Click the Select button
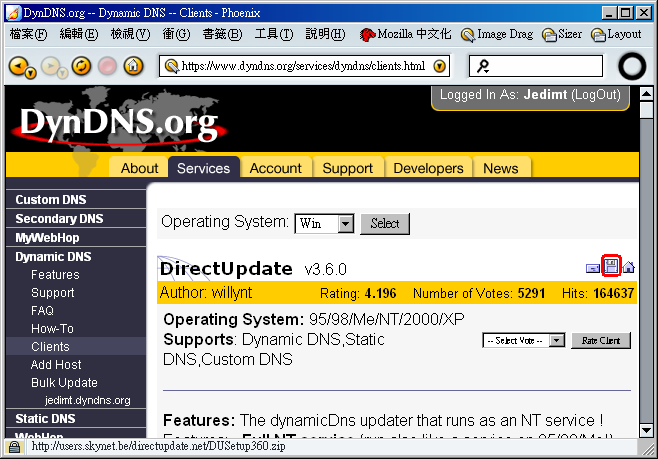 click(x=385, y=224)
